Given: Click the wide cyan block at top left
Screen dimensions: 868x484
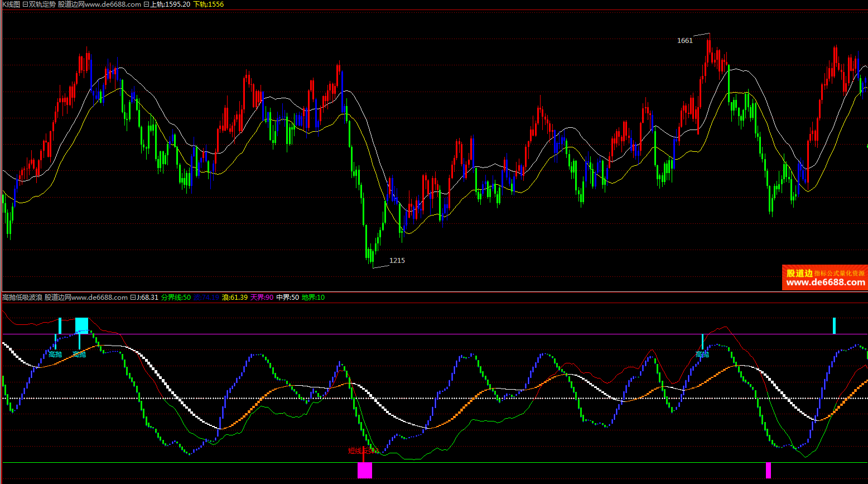Looking at the screenshot, I should click(81, 325).
